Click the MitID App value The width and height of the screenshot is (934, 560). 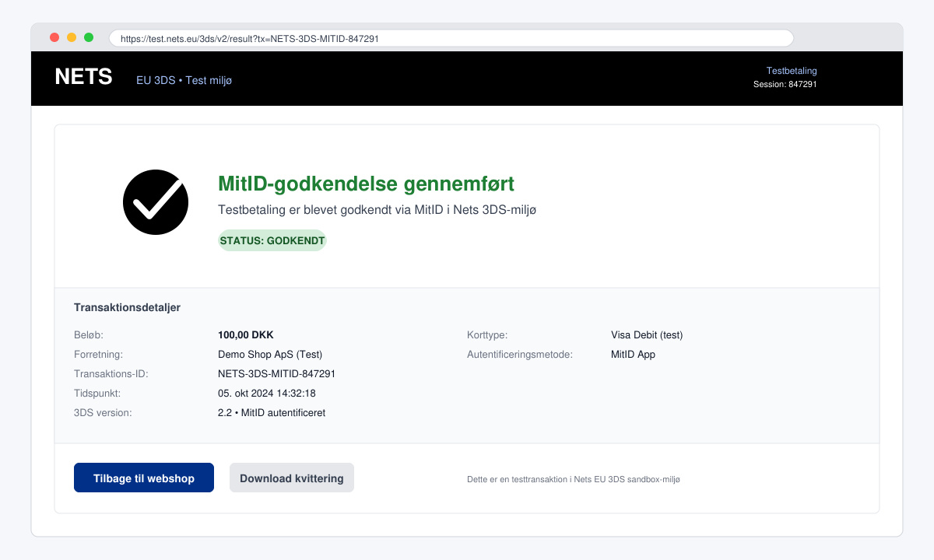(633, 355)
